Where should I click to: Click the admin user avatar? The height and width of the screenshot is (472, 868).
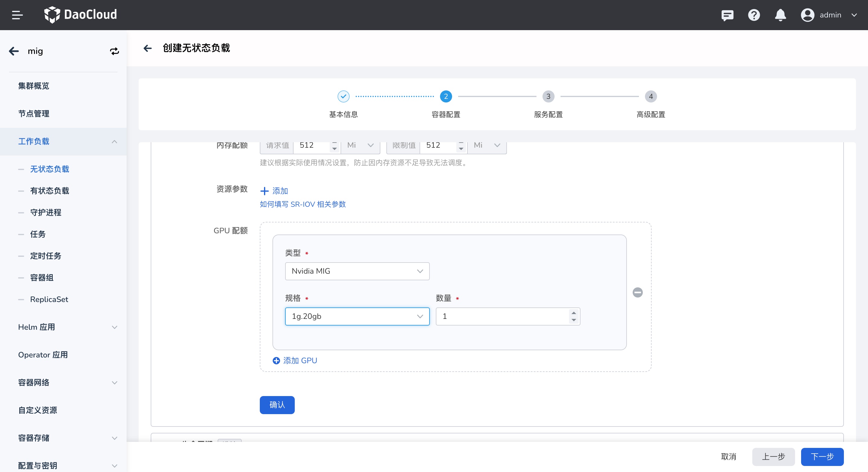click(x=807, y=15)
